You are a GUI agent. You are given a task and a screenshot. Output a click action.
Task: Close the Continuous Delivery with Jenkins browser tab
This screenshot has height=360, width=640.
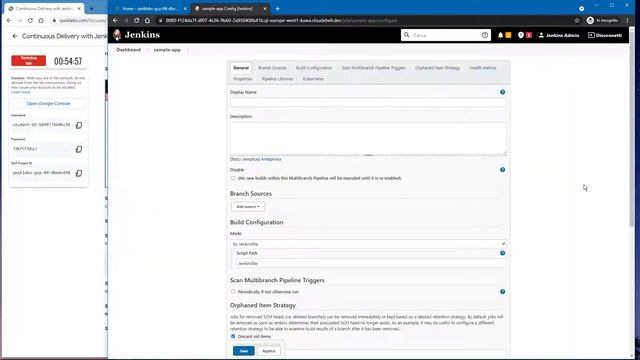click(x=79, y=9)
